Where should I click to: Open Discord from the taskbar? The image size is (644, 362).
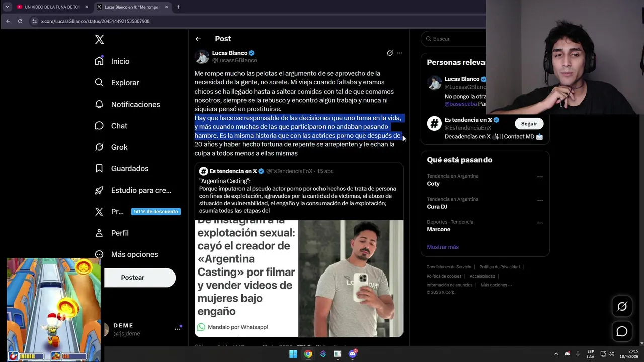[353, 354]
